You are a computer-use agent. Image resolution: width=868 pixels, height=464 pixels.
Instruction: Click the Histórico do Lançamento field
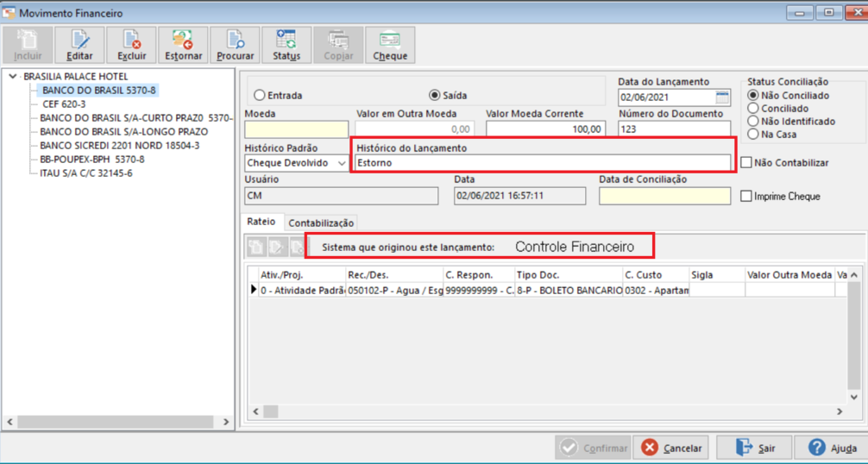[543, 163]
